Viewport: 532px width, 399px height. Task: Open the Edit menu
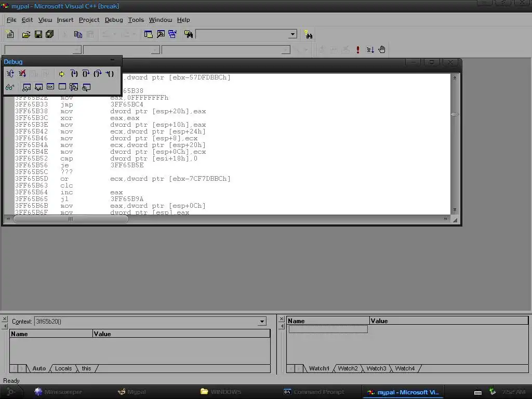[27, 20]
